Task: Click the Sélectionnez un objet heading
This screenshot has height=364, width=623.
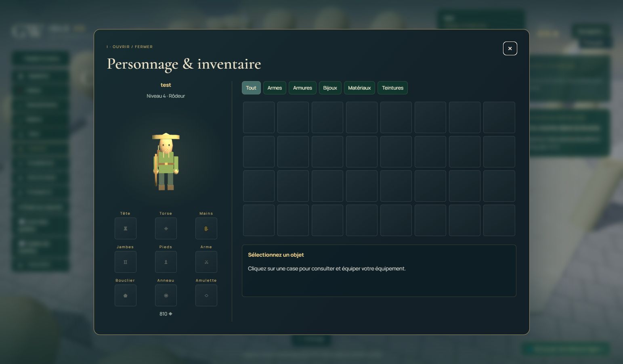Action: [276, 255]
